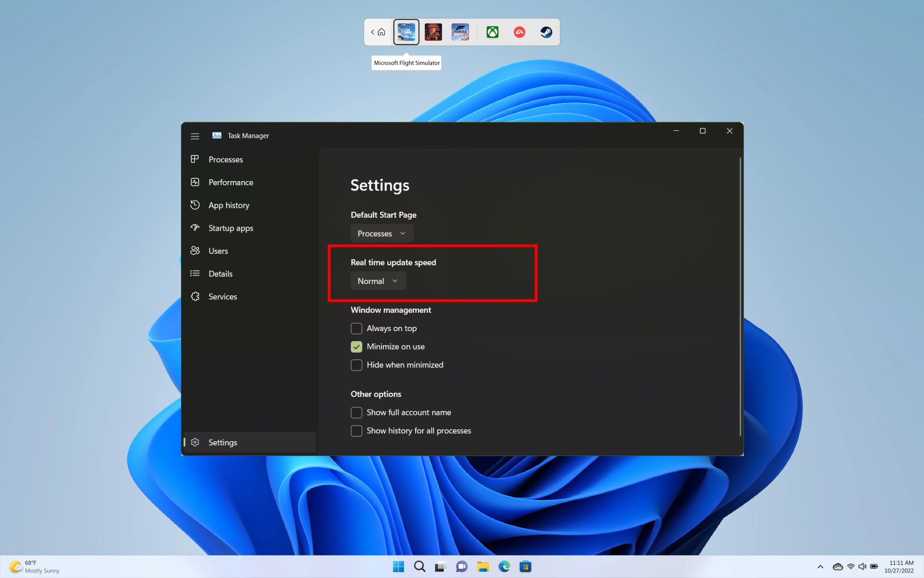Click the volume speaker tray icon
924x578 pixels.
click(x=862, y=567)
